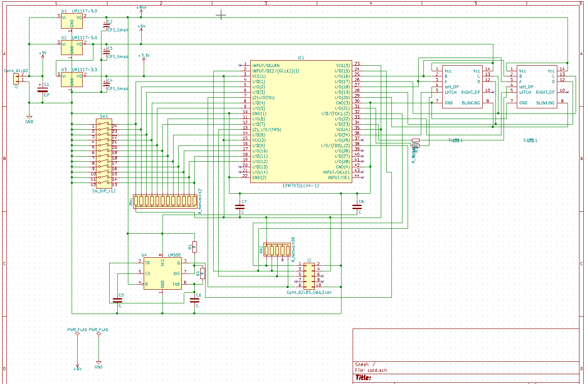Image resolution: width=588 pixels, height=384 pixels.
Task: Select the SW1 12-position DIP switch symbol
Action: point(104,153)
